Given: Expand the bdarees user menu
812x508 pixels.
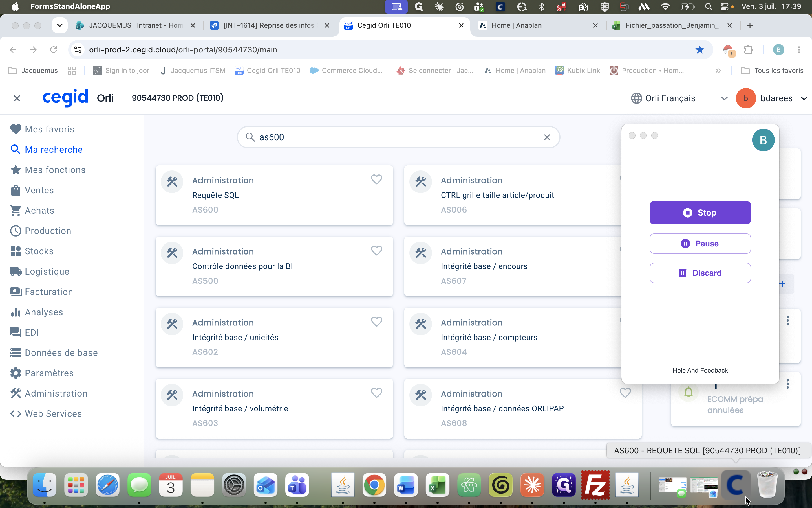Looking at the screenshot, I should pos(804,98).
